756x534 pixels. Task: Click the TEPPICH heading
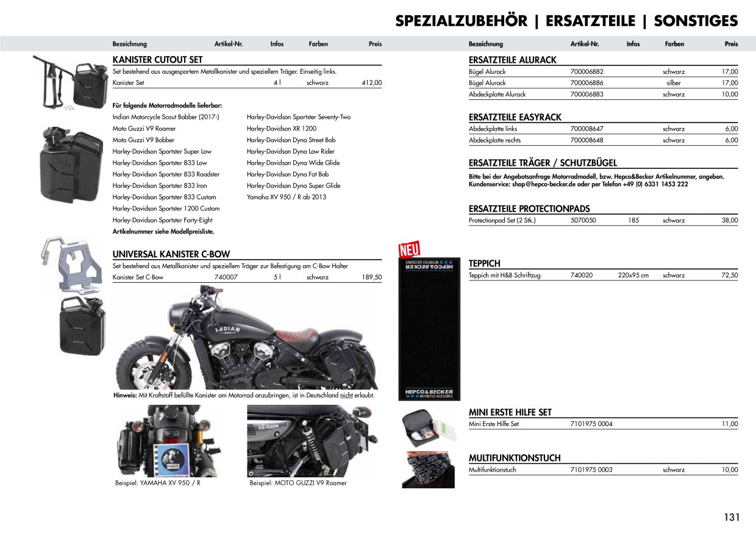tap(485, 263)
